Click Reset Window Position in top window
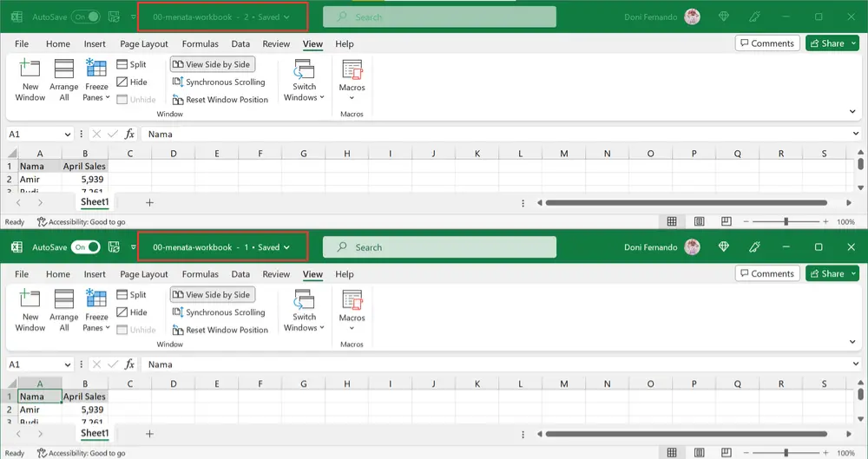868x459 pixels. [x=220, y=100]
